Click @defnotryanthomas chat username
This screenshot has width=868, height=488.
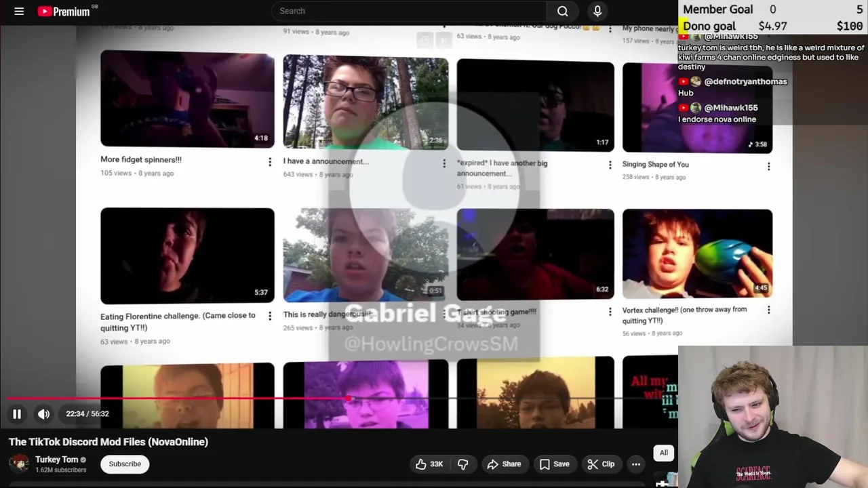coord(745,81)
